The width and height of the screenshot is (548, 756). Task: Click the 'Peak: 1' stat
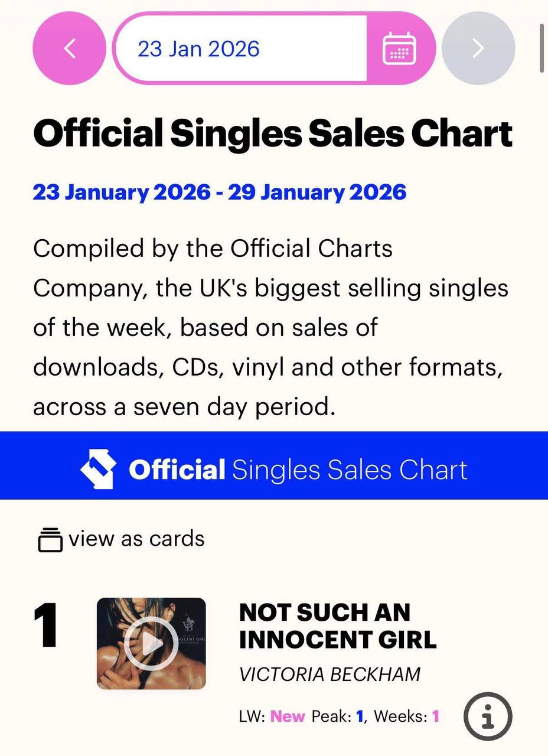pos(337,716)
